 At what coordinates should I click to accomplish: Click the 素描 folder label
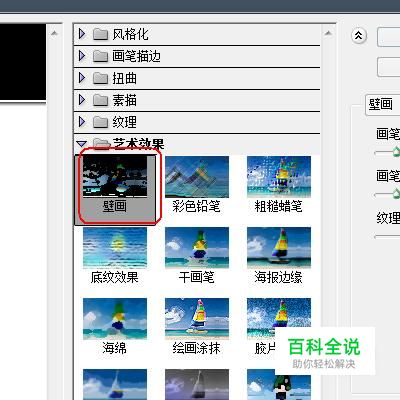click(124, 100)
